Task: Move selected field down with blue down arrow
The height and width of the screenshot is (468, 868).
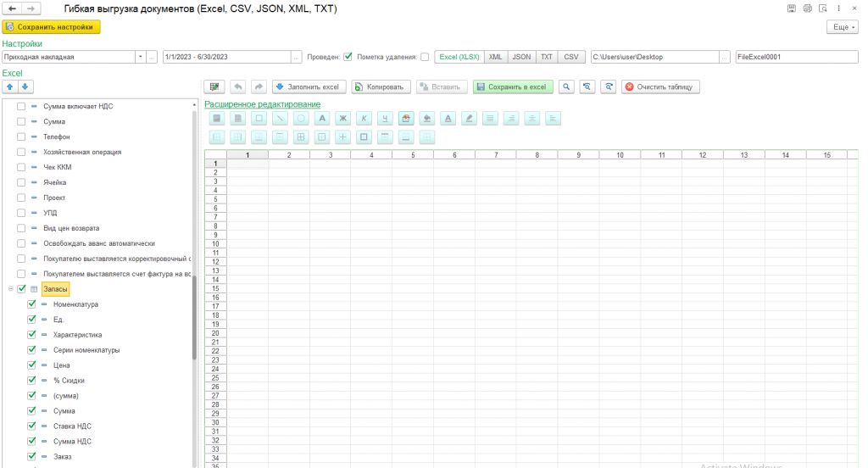Action: (25, 87)
